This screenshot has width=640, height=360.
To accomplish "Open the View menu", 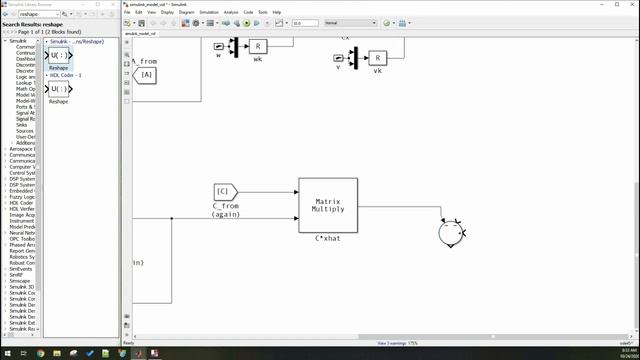I will 151,12.
